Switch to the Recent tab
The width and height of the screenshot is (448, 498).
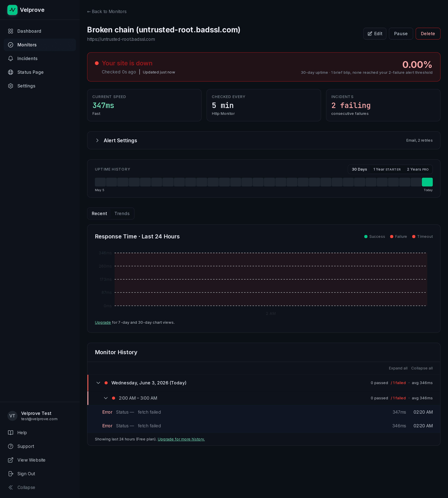(x=99, y=214)
